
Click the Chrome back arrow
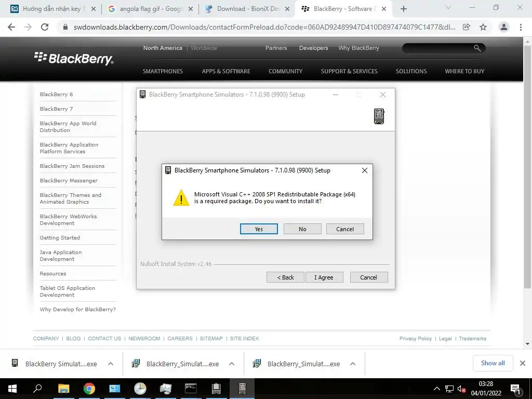(11, 27)
